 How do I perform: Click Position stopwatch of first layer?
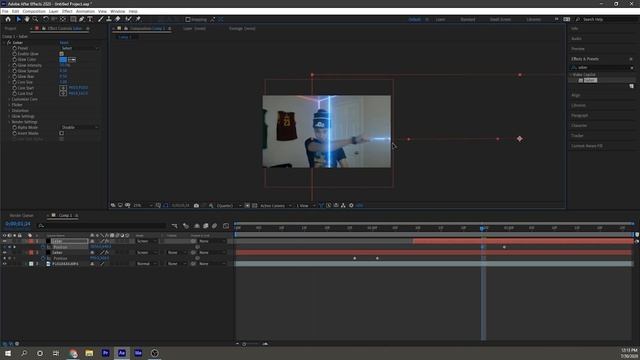pyautogui.click(x=43, y=247)
